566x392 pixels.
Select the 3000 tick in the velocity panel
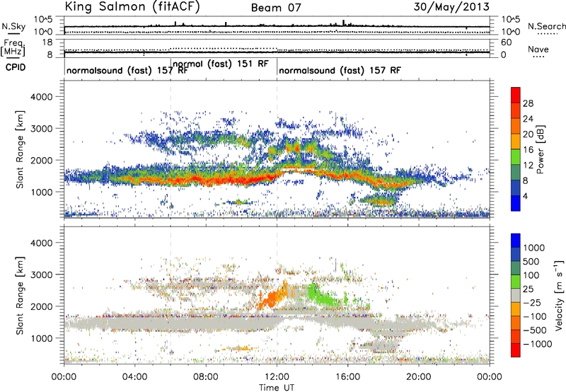tap(41, 275)
